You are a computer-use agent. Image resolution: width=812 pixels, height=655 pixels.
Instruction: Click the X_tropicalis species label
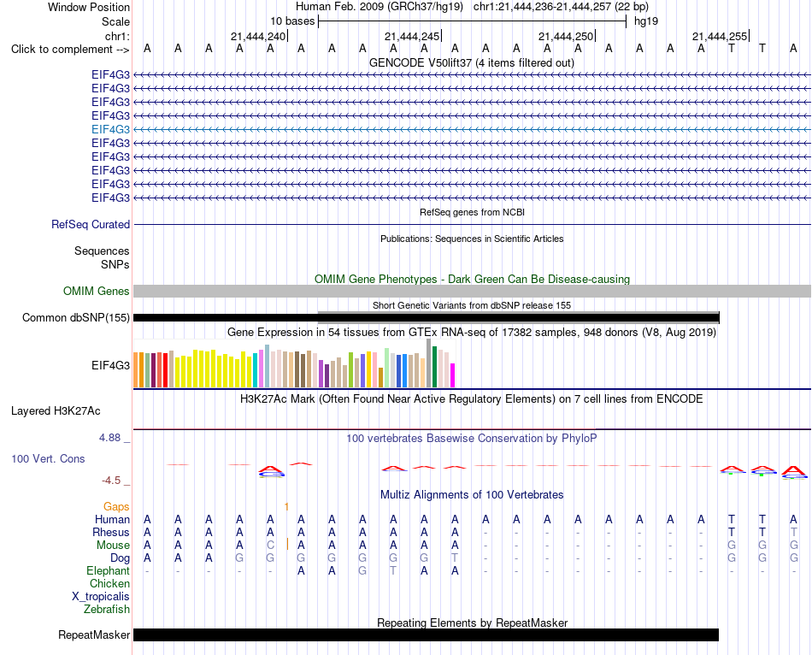101,597
